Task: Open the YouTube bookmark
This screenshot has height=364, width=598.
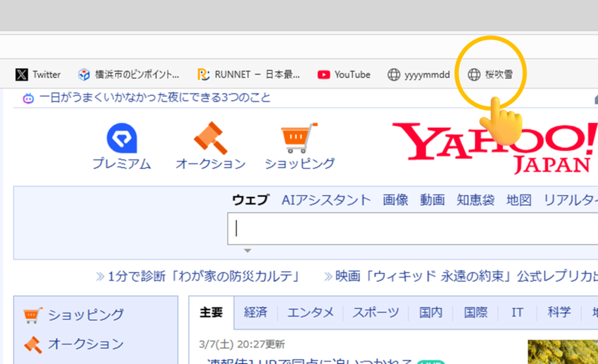Action: point(344,75)
